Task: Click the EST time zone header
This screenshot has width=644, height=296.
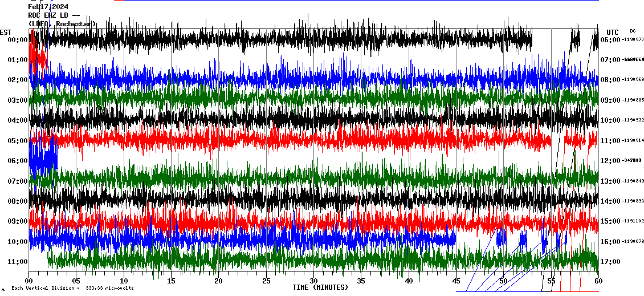Action: pyautogui.click(x=6, y=32)
